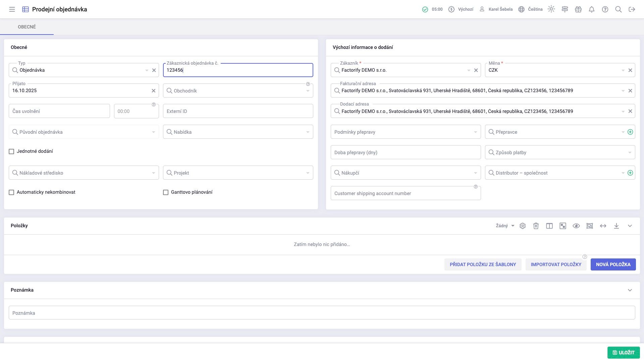Click the gift box icon in header
Image resolution: width=644 pixels, height=362 pixels.
[x=578, y=9]
